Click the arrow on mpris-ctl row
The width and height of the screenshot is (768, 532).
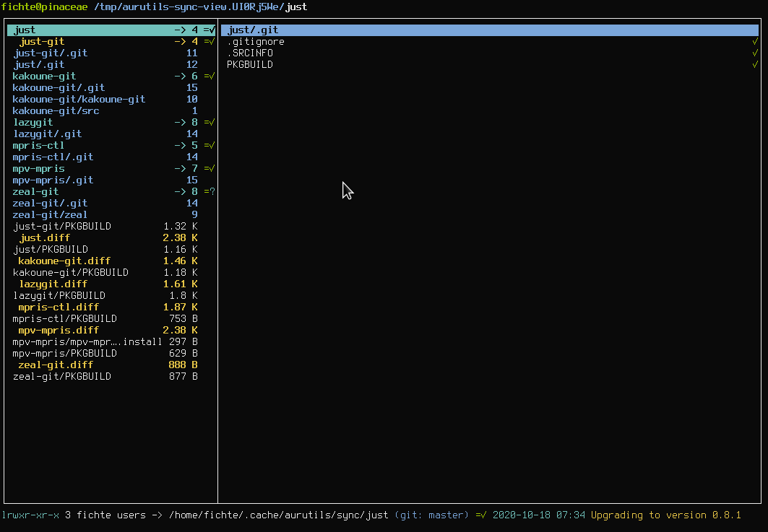180,145
